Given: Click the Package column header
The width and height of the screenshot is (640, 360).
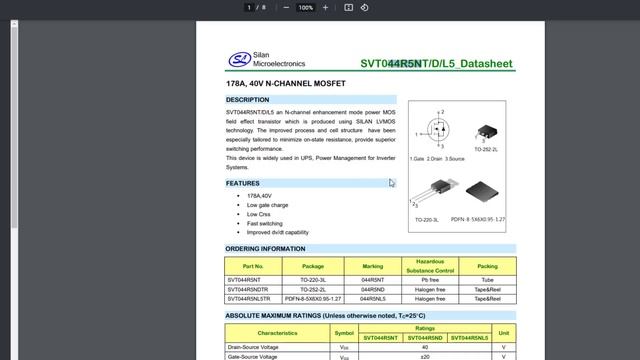Looking at the screenshot, I should tap(313, 266).
